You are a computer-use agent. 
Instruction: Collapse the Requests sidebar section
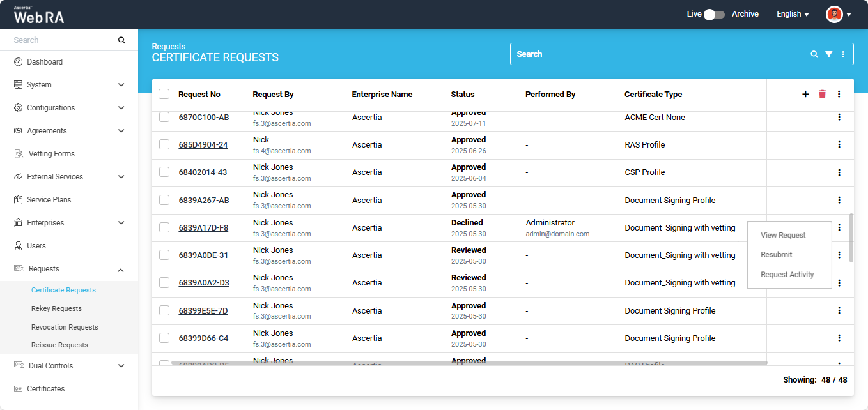pos(121,270)
